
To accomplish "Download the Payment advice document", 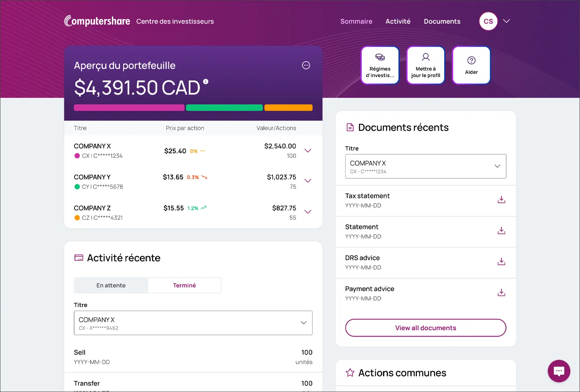I will point(501,292).
